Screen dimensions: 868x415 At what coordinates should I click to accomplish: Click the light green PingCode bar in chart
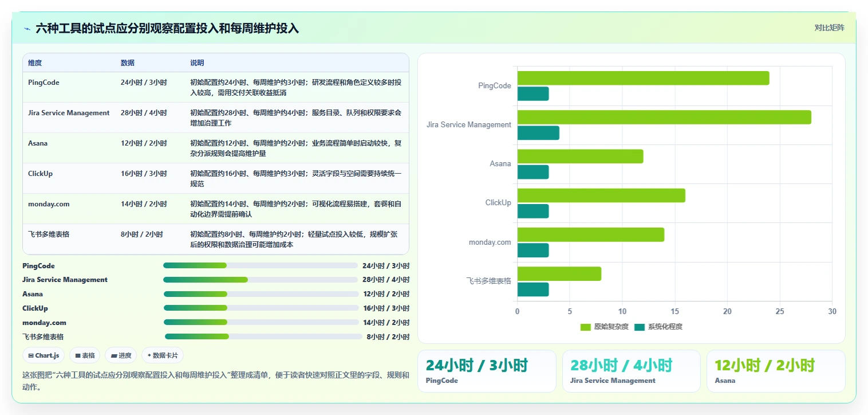[644, 78]
